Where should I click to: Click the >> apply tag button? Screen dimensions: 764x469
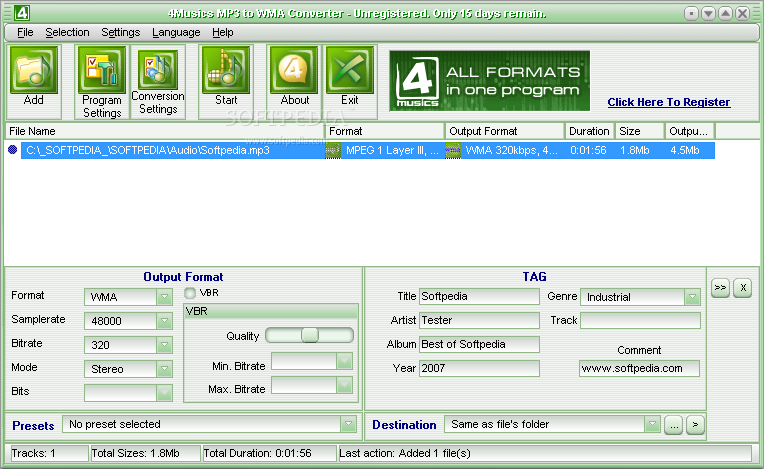click(720, 288)
